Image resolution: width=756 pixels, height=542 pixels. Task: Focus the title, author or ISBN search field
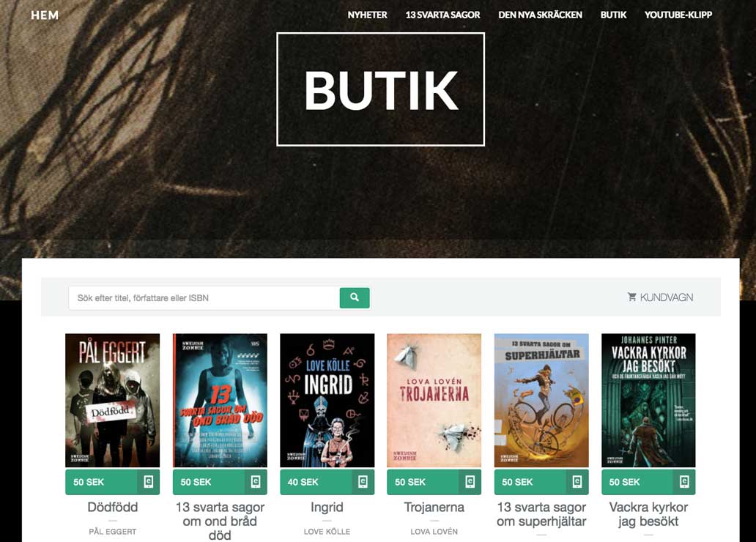204,298
